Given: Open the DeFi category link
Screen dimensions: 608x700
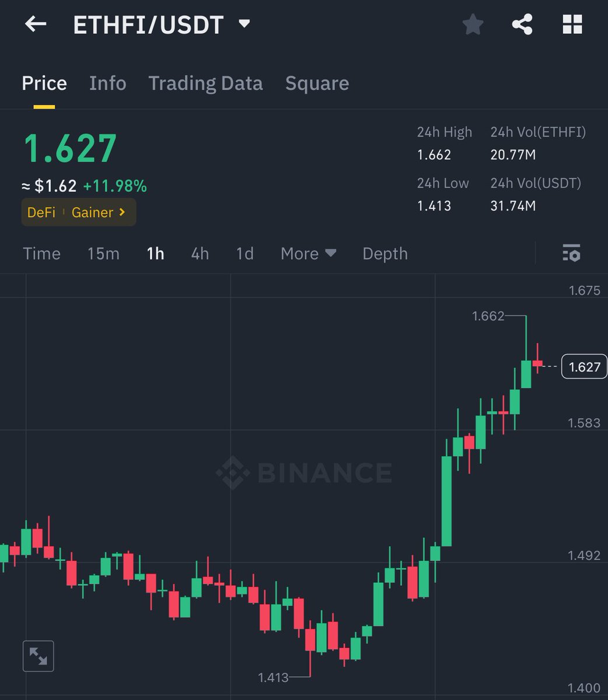Looking at the screenshot, I should 41,212.
